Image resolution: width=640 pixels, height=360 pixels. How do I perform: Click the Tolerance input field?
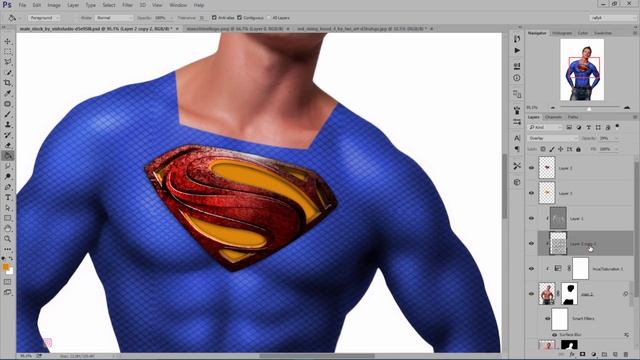202,18
